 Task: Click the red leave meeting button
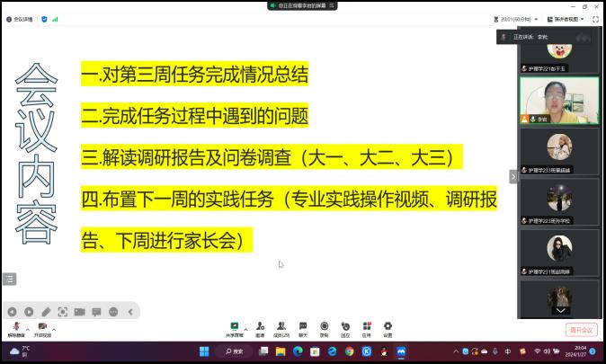(582, 330)
